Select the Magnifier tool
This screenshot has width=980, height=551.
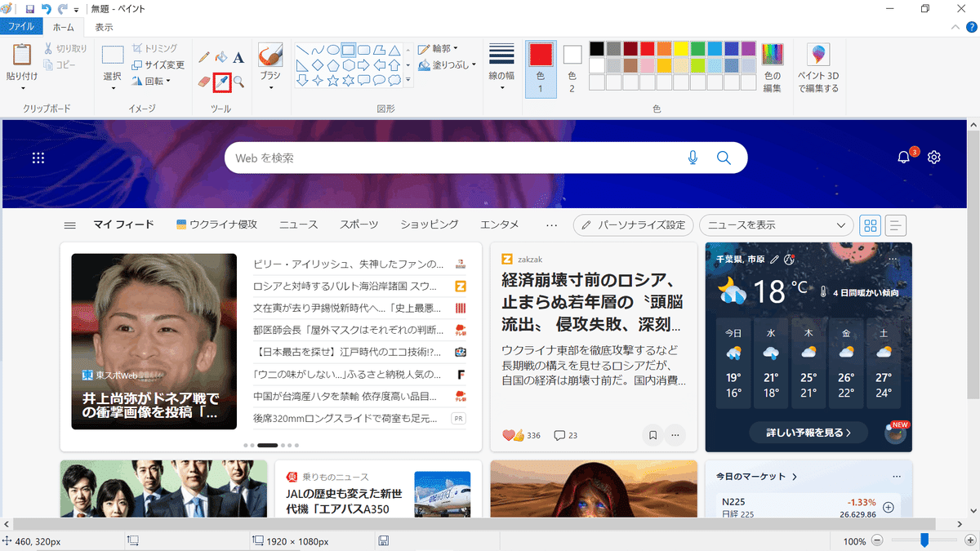point(238,82)
